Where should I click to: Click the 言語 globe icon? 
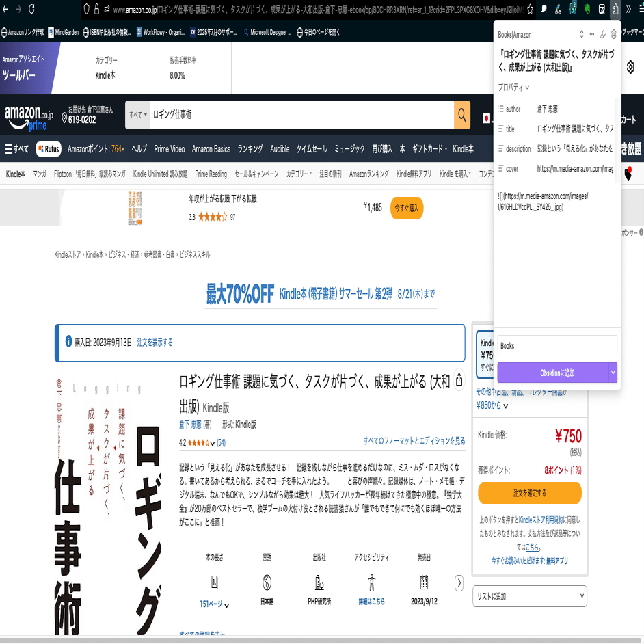click(267, 582)
